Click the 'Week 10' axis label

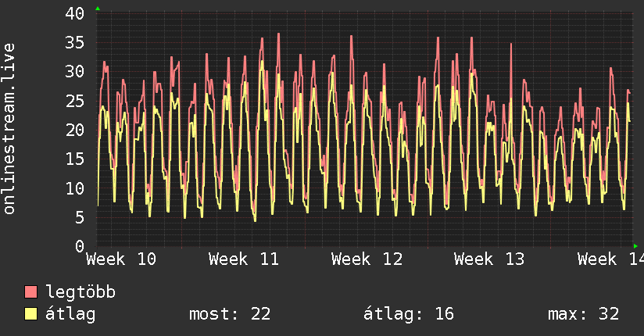click(121, 259)
